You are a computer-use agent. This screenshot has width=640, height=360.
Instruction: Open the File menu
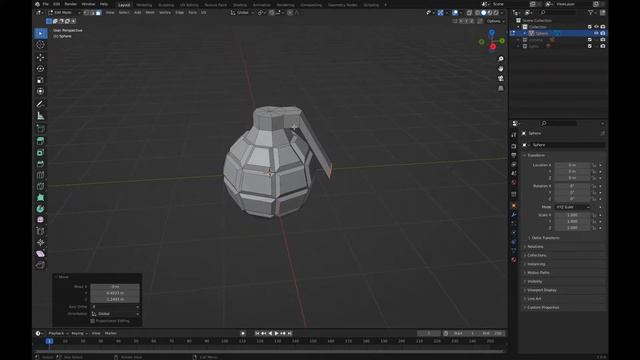[x=46, y=4]
